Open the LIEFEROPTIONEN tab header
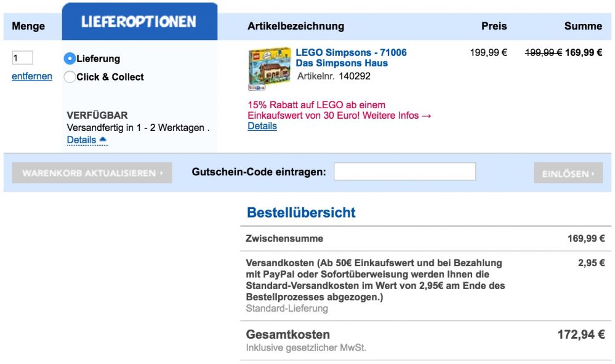This screenshot has height=364, width=615. [x=139, y=22]
